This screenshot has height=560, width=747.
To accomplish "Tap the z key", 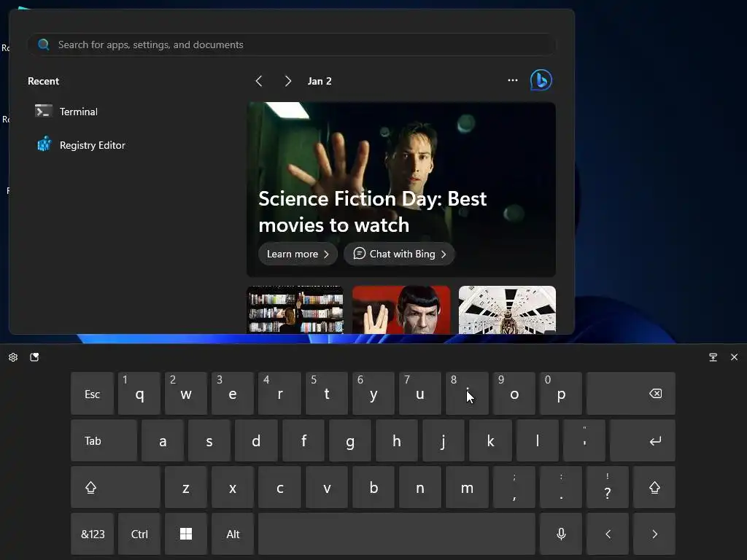I will coord(186,487).
